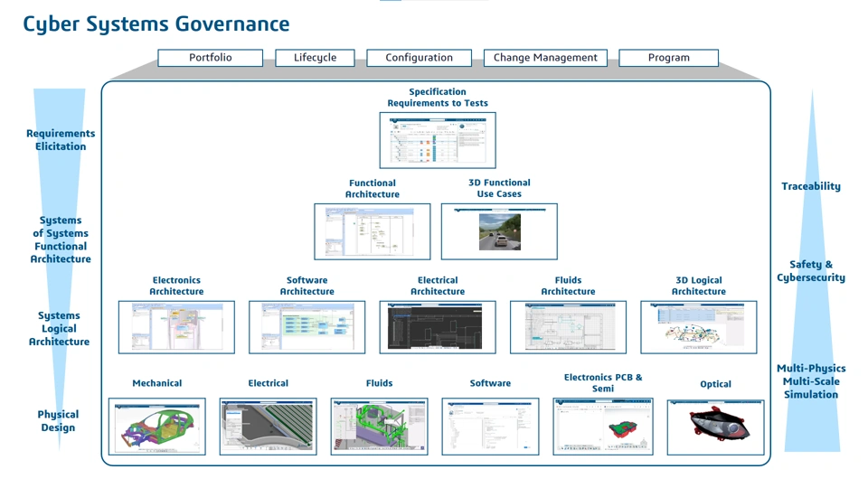Select the Optical caption

tap(716, 384)
